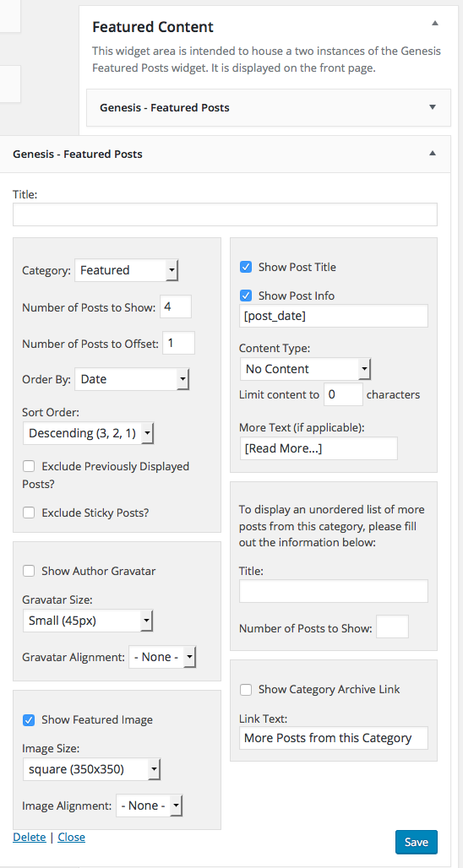
Task: Click the Delete link
Action: [30, 837]
